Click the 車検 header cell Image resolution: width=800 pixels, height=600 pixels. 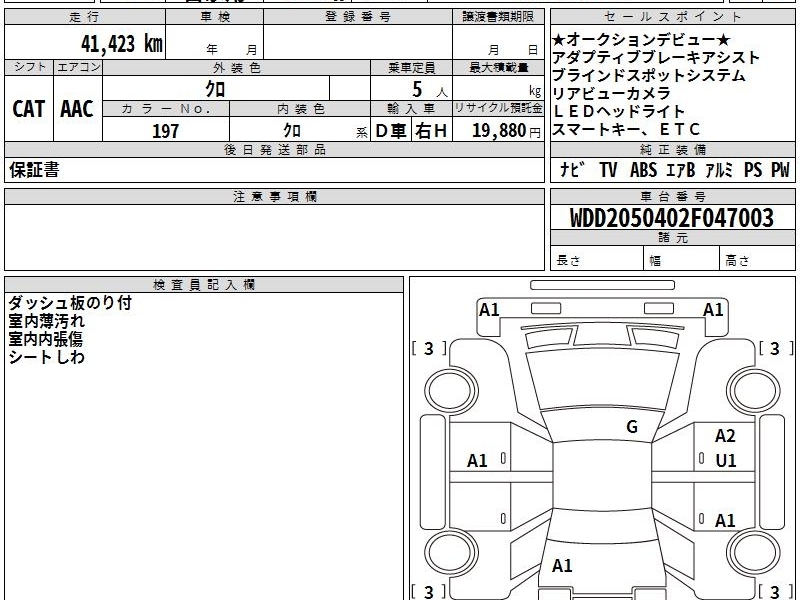215,17
